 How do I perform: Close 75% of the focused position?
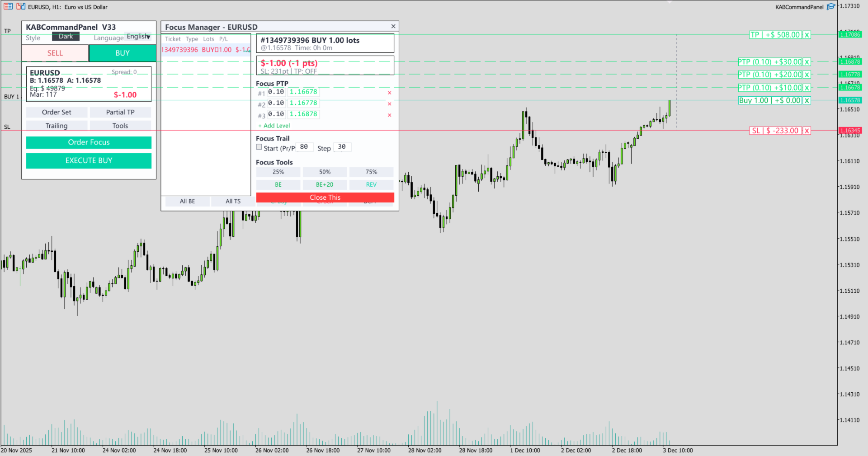[371, 172]
